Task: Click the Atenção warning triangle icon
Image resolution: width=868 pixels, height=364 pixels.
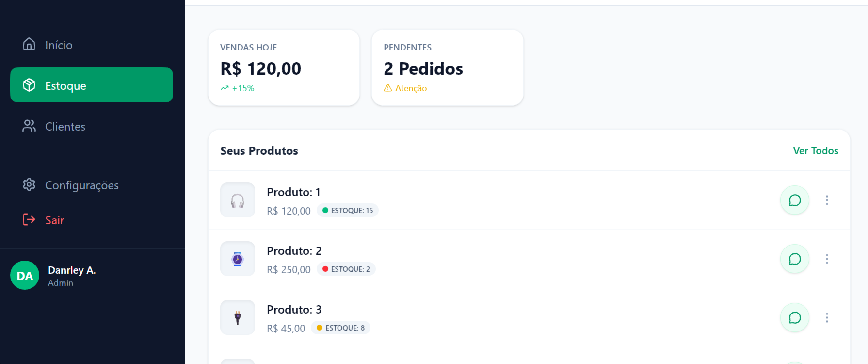Action: click(x=388, y=88)
